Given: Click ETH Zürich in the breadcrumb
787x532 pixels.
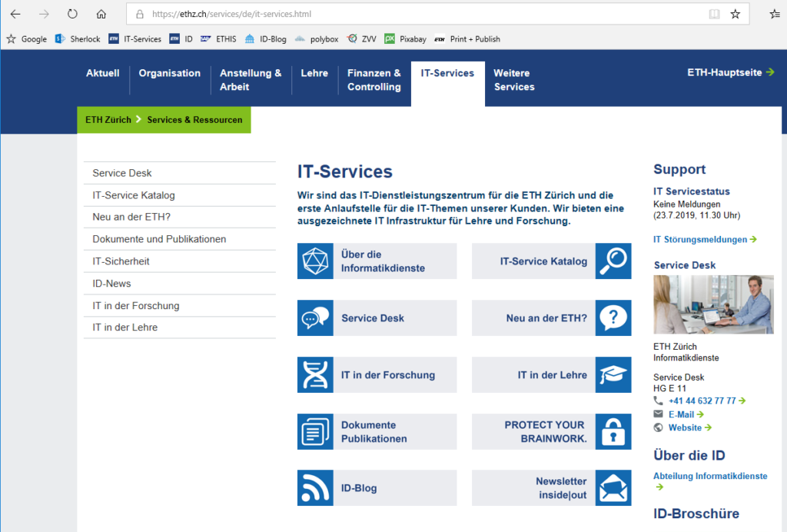Looking at the screenshot, I should pyautogui.click(x=108, y=120).
